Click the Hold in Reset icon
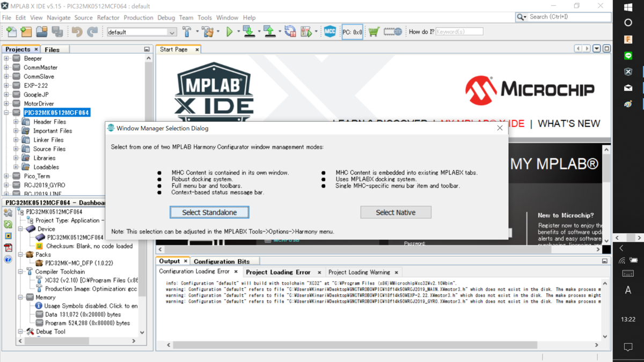644x362 pixels. click(x=290, y=32)
